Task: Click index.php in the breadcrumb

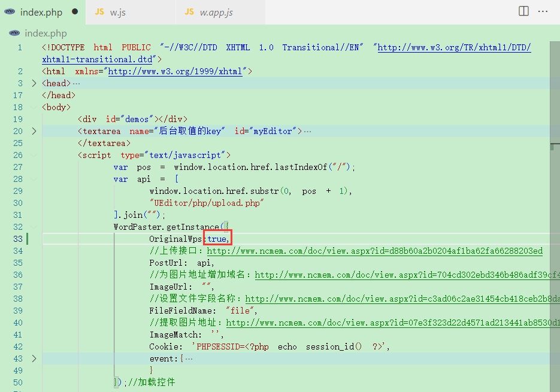Action: (x=46, y=33)
